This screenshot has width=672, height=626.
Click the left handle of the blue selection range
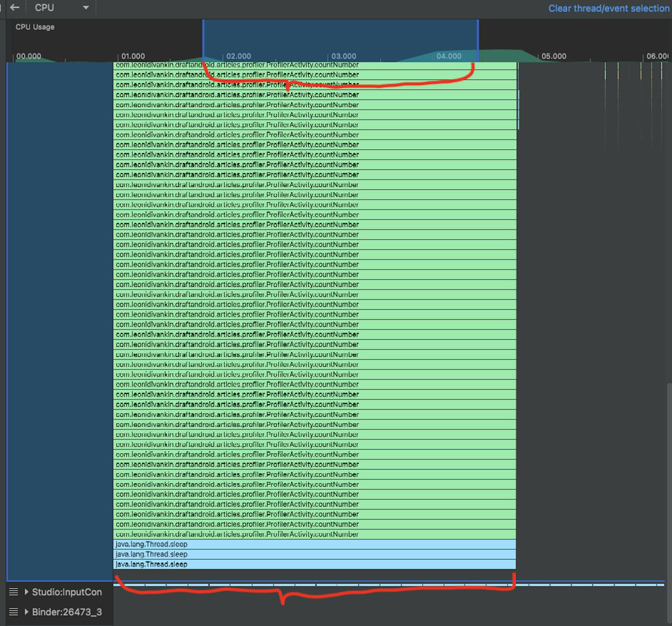coord(203,39)
